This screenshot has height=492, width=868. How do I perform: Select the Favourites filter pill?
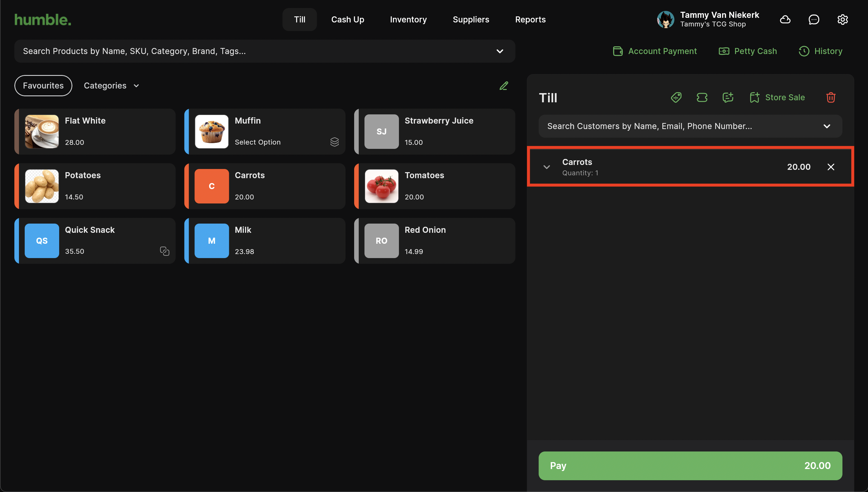[43, 86]
